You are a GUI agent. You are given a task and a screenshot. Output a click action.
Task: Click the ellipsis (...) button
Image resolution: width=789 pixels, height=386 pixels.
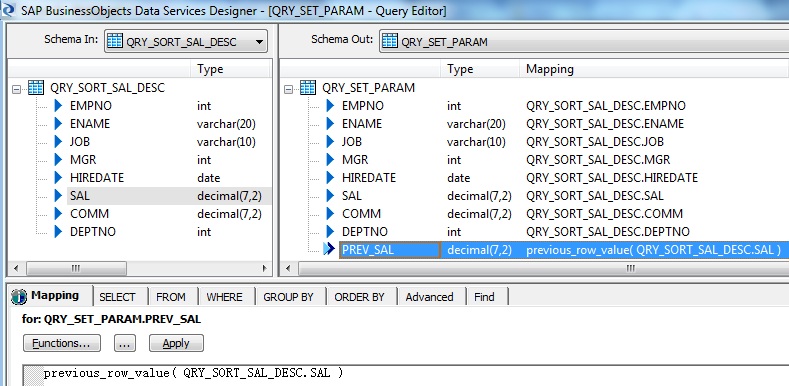tap(125, 343)
